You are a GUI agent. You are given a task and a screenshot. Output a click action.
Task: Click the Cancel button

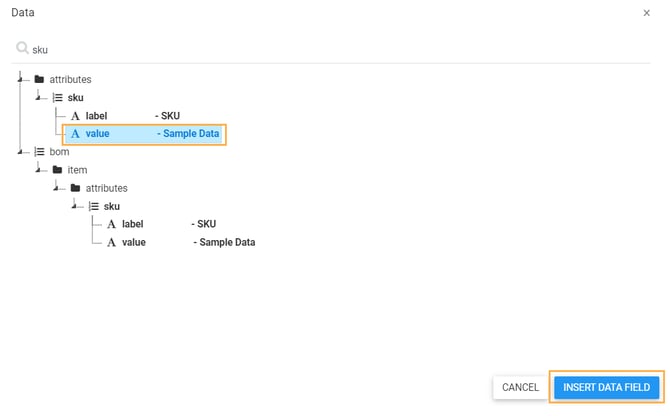tap(520, 387)
